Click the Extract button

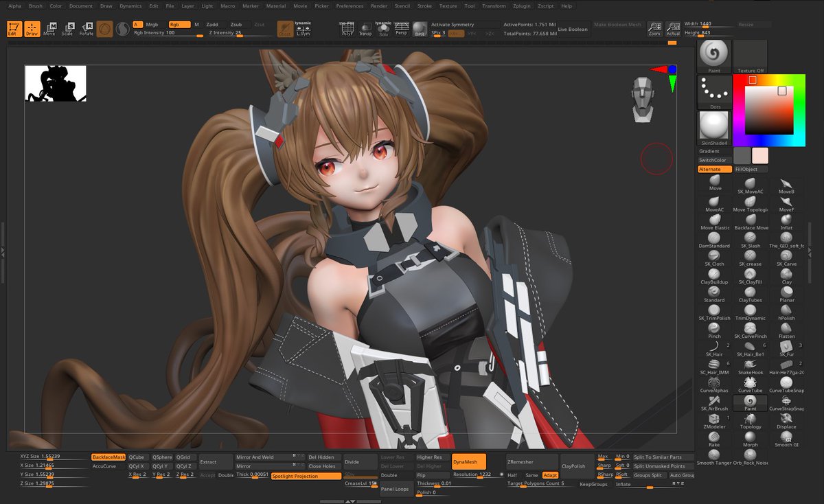click(x=216, y=461)
